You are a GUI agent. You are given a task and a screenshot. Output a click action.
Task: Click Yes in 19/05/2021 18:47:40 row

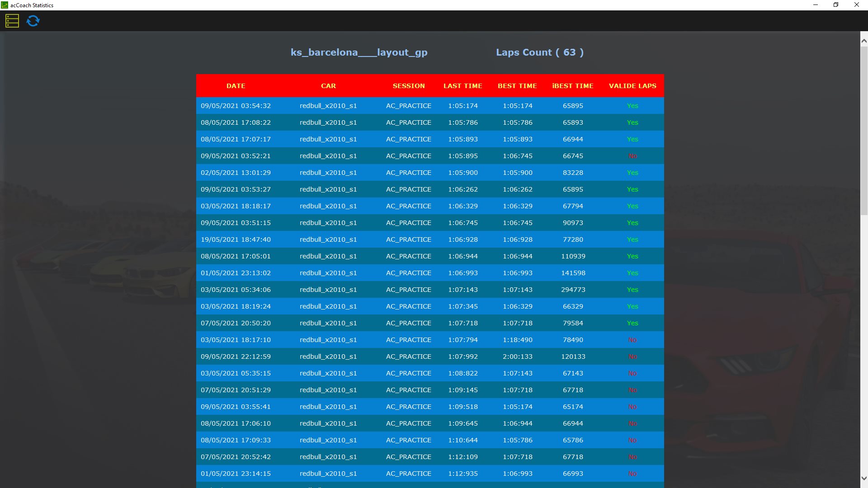(x=632, y=239)
